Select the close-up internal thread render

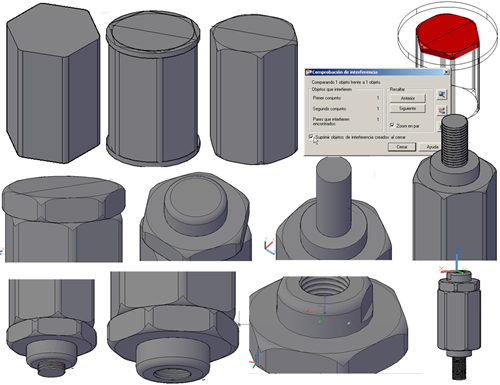328,324
